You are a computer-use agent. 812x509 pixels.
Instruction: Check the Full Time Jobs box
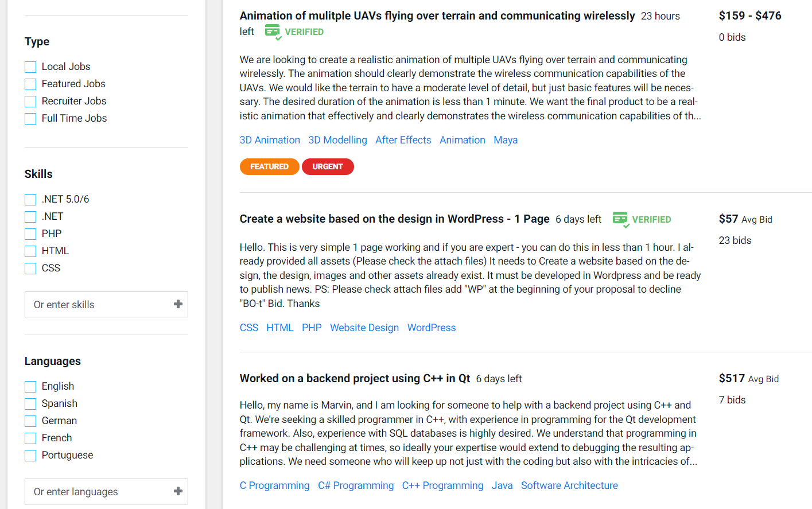coord(30,119)
